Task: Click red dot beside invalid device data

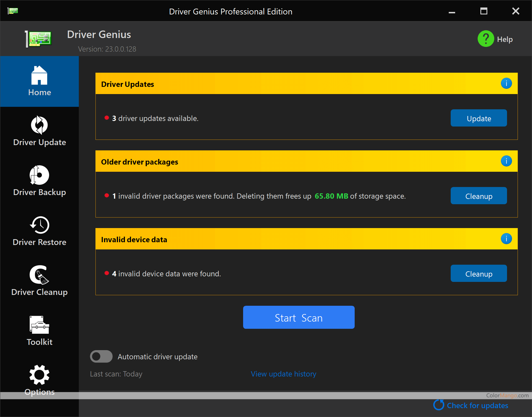Action: pyautogui.click(x=107, y=273)
